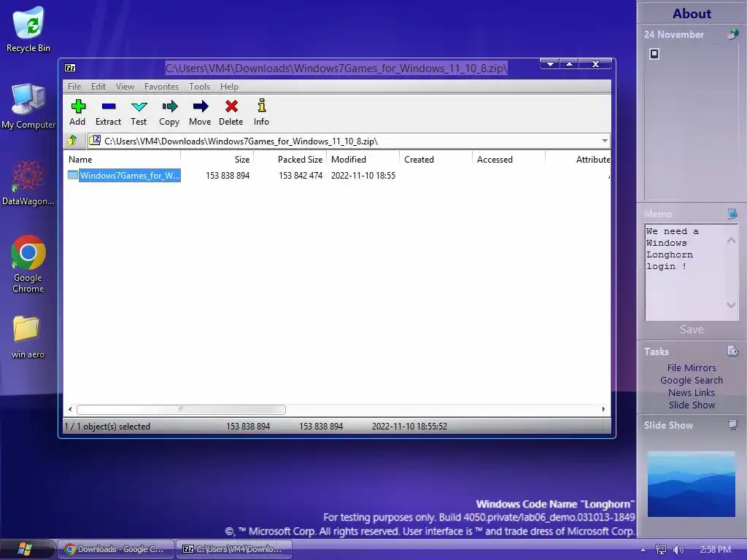Click the slide show mountain thumbnail
Image resolution: width=747 pixels, height=560 pixels.
692,484
